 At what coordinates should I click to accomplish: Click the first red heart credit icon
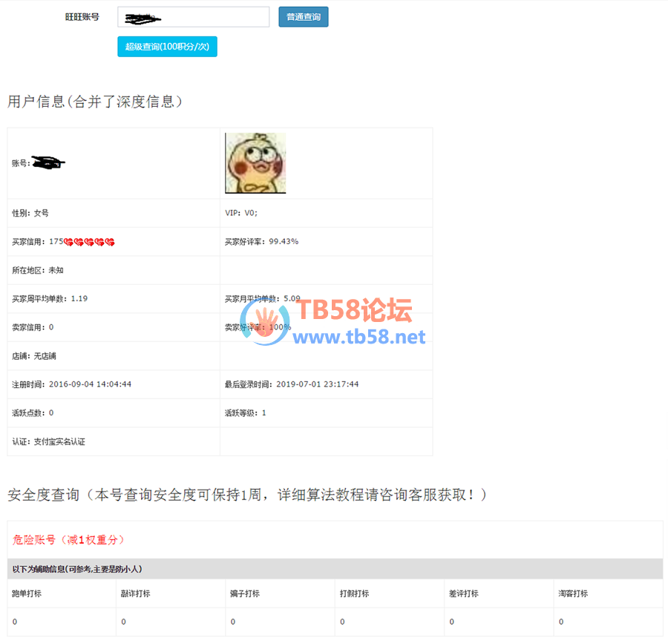pos(69,242)
